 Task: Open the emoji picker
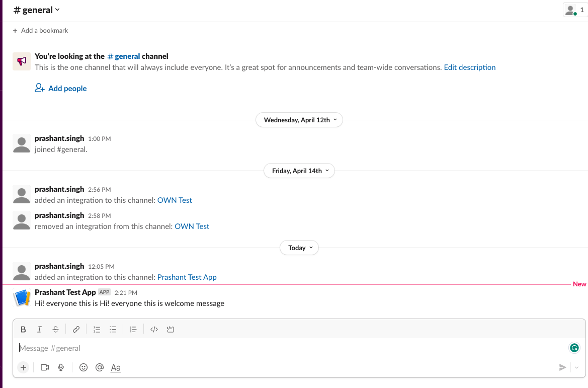click(x=83, y=367)
